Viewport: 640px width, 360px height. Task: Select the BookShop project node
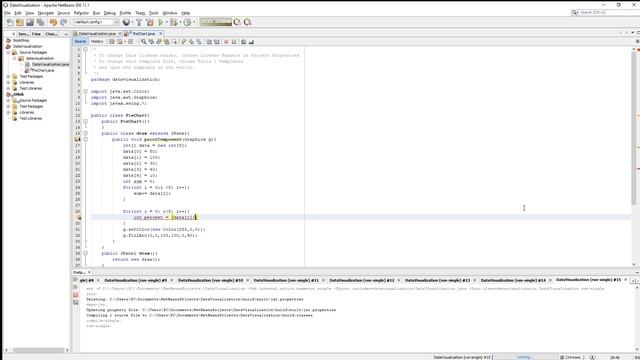pos(21,40)
